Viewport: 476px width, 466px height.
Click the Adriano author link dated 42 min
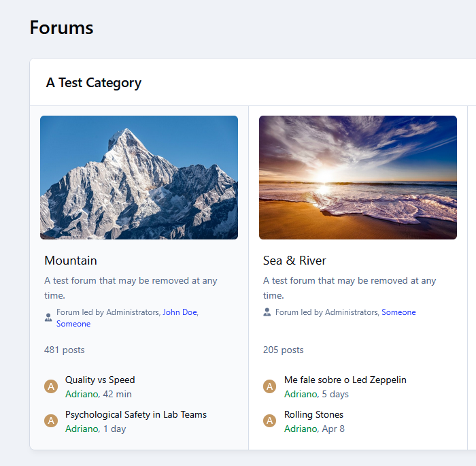(x=82, y=395)
